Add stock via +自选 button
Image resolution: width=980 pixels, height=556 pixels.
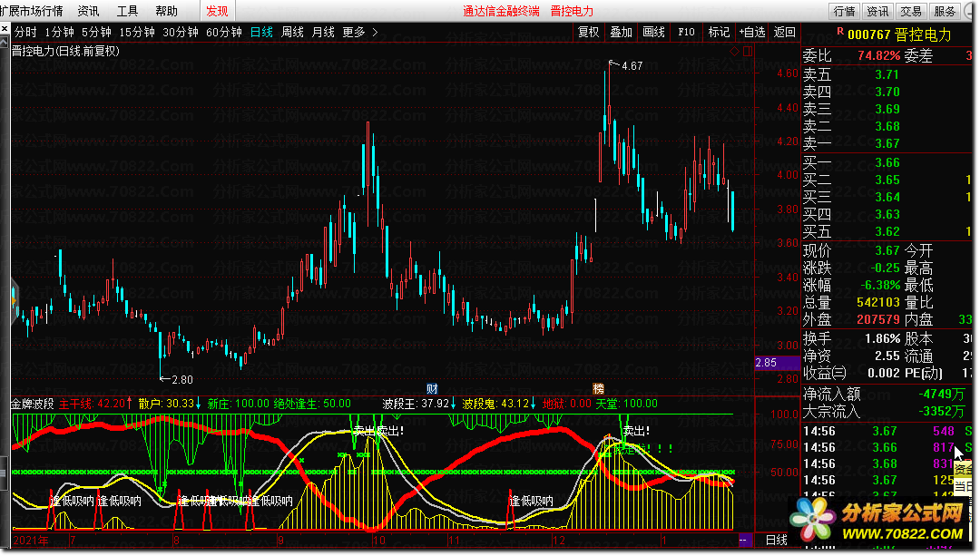pos(752,32)
